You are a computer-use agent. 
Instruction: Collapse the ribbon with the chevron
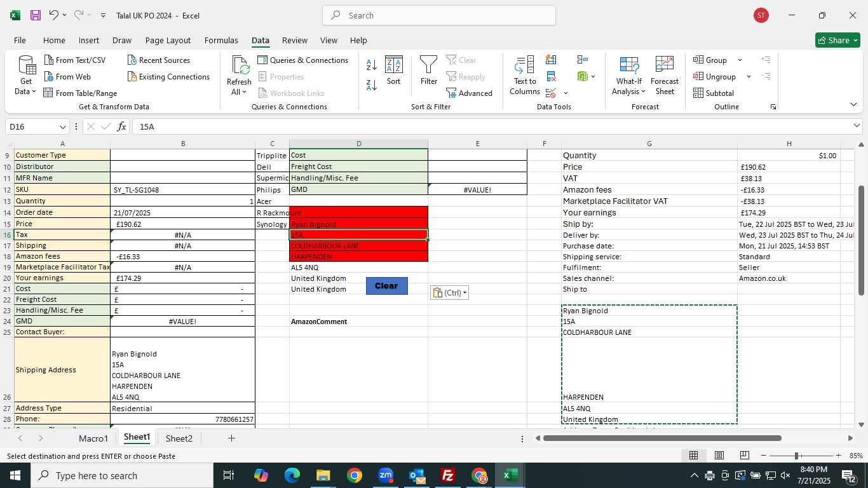(853, 105)
